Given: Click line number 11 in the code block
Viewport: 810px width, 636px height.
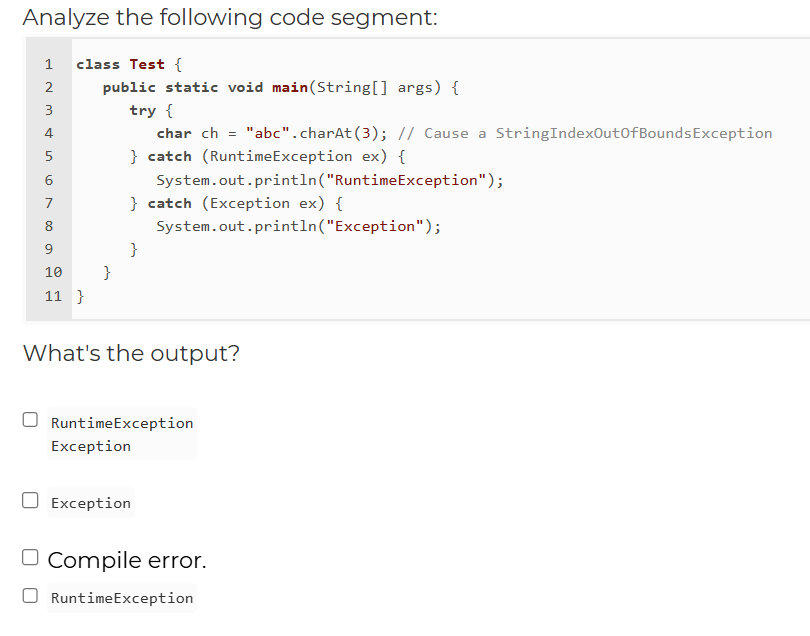Looking at the screenshot, I should point(52,295).
